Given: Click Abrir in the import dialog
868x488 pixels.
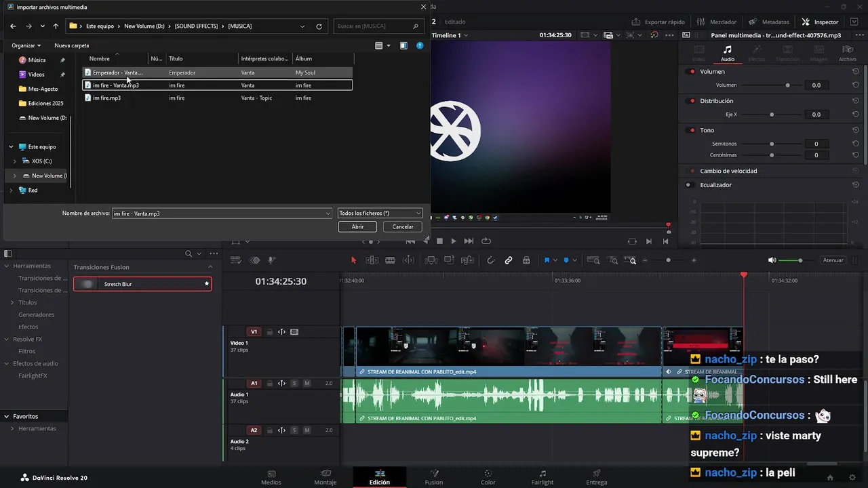Looking at the screenshot, I should [357, 227].
